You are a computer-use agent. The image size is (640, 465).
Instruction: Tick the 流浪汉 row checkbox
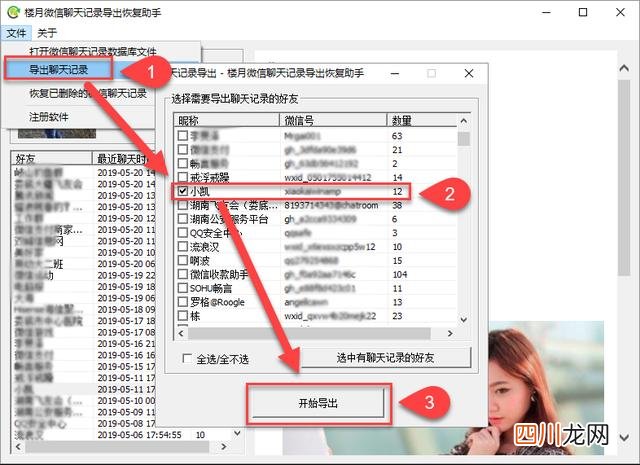coord(183,246)
